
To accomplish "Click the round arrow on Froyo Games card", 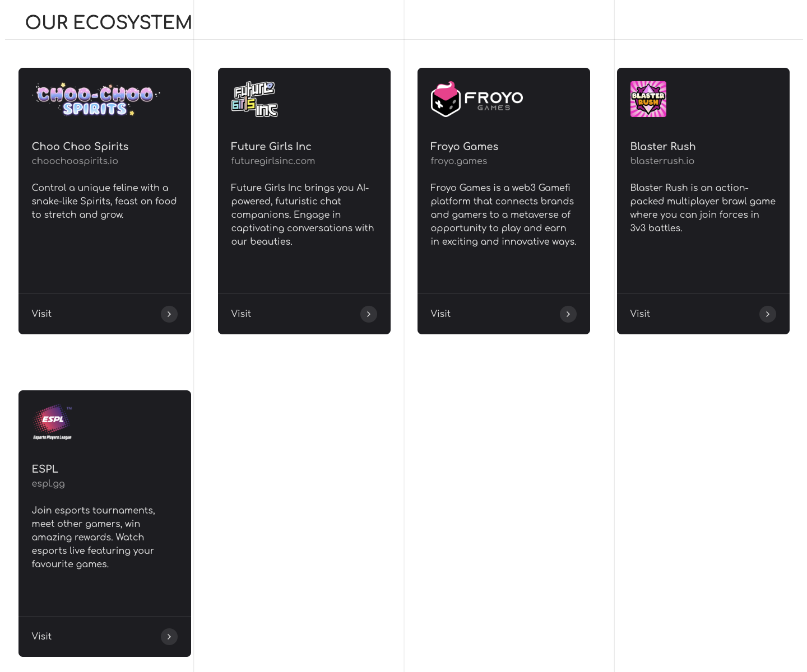I will [x=568, y=314].
